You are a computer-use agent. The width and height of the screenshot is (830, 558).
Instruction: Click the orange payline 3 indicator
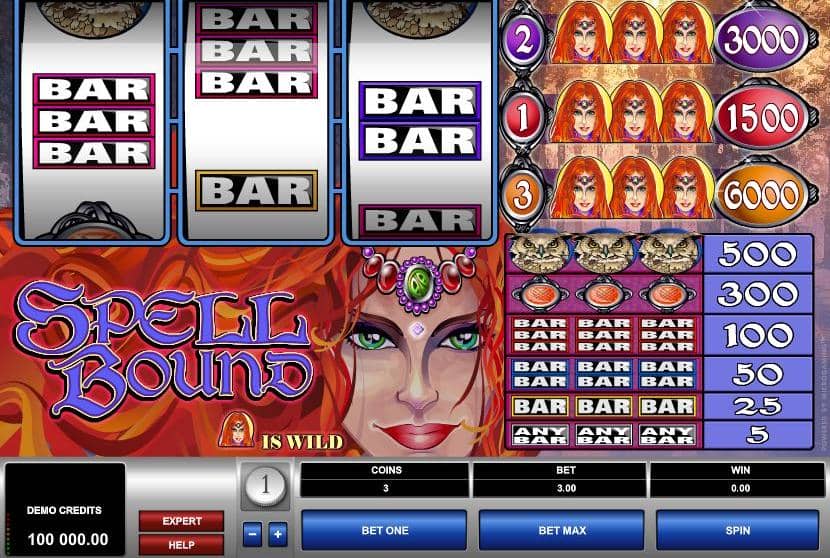[x=524, y=194]
